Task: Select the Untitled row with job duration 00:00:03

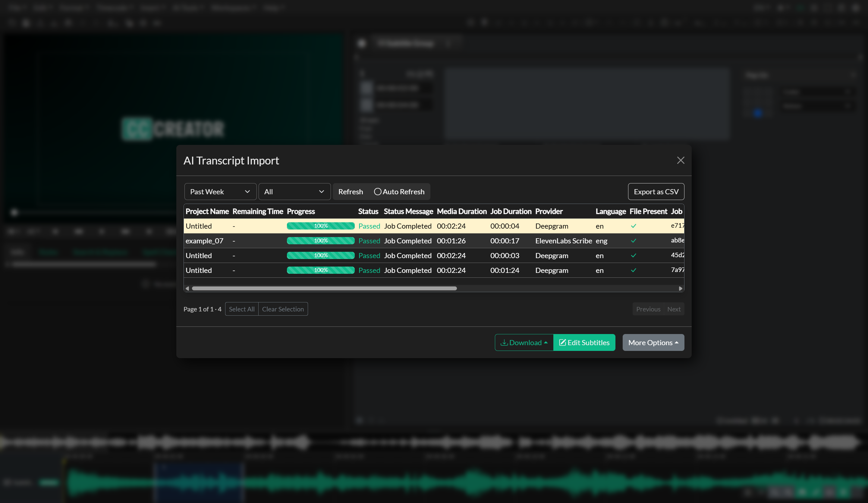Action: [x=434, y=255]
